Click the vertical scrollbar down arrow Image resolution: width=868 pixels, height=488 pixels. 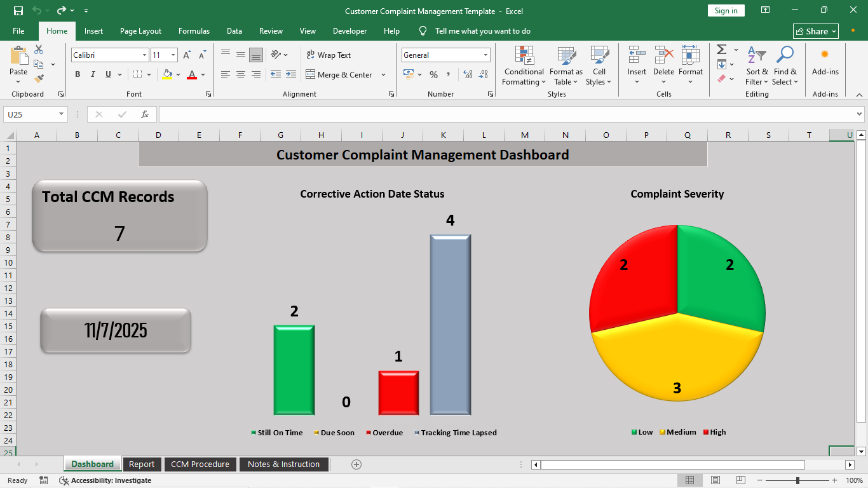click(x=862, y=452)
